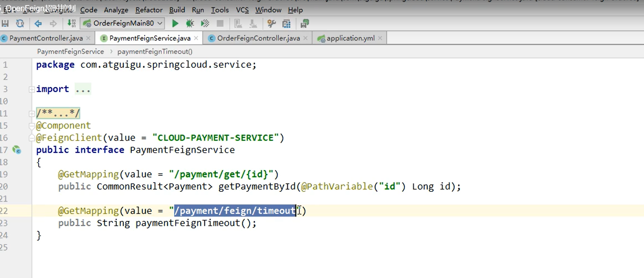Image resolution: width=644 pixels, height=278 pixels.
Task: Navigate forward with the gray arrow
Action: (53, 24)
